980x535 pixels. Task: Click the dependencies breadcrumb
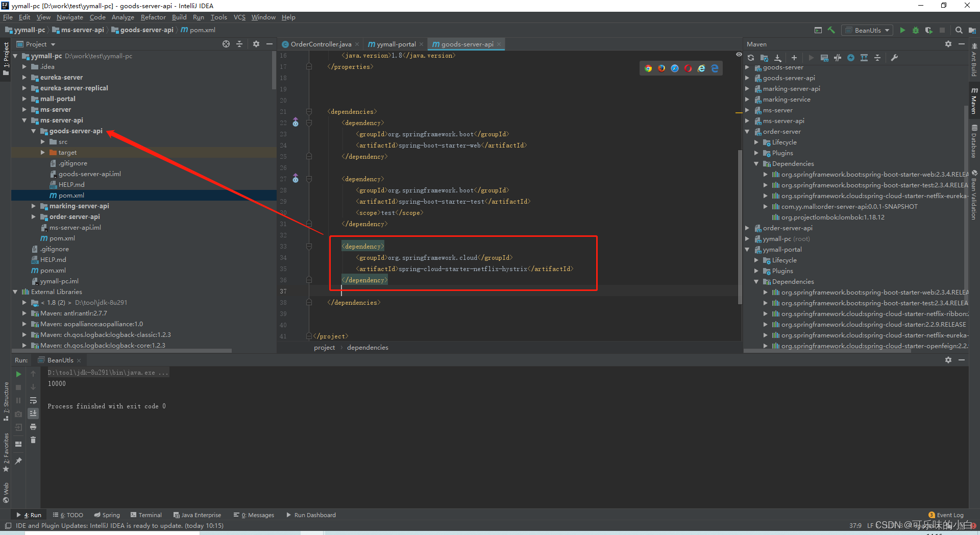coord(367,348)
